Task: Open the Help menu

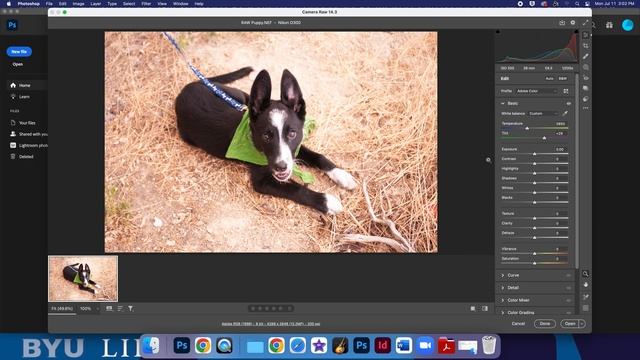Action: [x=199, y=4]
